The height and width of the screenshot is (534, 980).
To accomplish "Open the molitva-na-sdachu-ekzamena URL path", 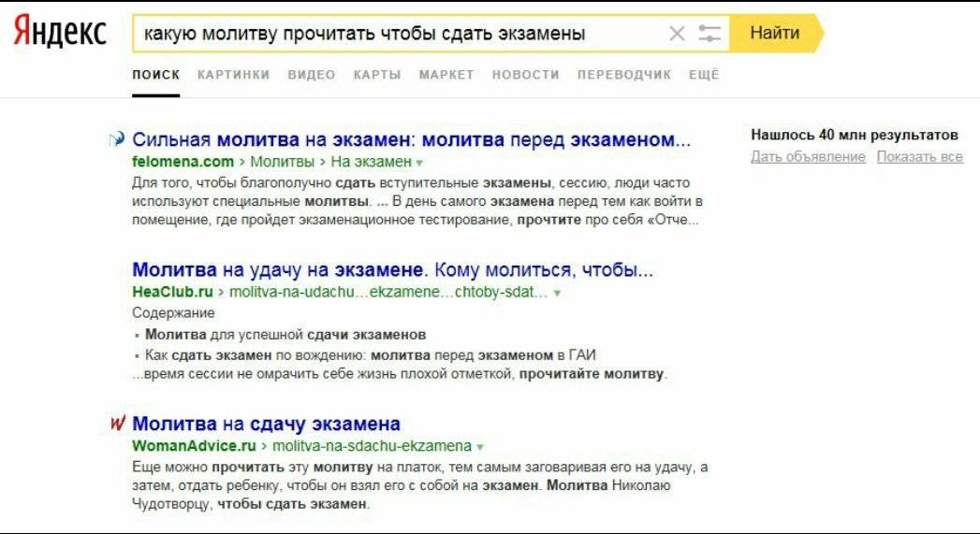I will 372,446.
